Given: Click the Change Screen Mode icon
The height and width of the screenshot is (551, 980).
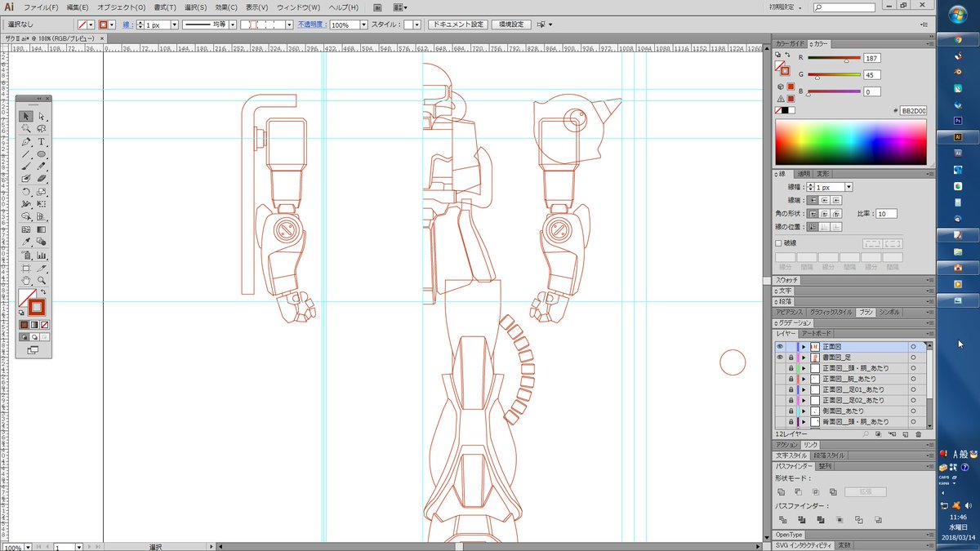Looking at the screenshot, I should 33,350.
